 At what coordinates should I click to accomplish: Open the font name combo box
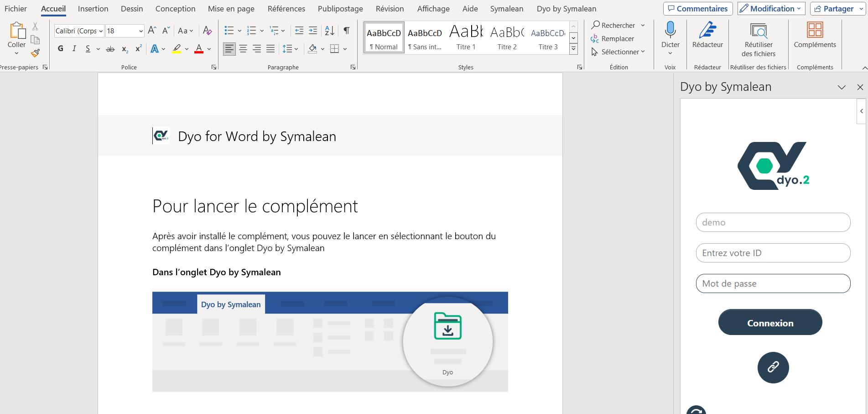(x=79, y=31)
